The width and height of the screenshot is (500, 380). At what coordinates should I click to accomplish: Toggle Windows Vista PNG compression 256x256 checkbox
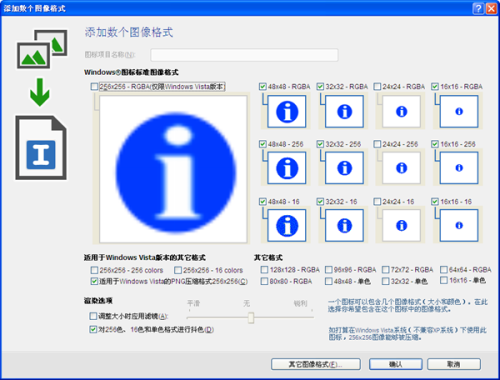point(94,281)
